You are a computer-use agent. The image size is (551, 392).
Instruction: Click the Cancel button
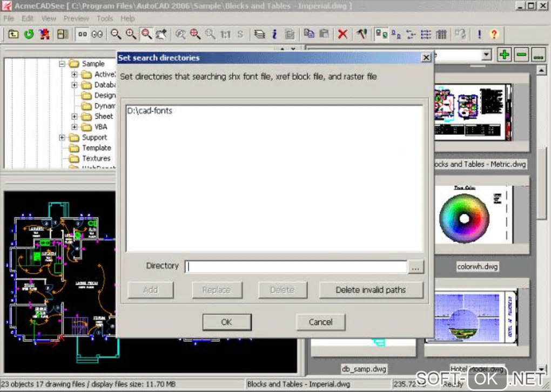tap(320, 322)
